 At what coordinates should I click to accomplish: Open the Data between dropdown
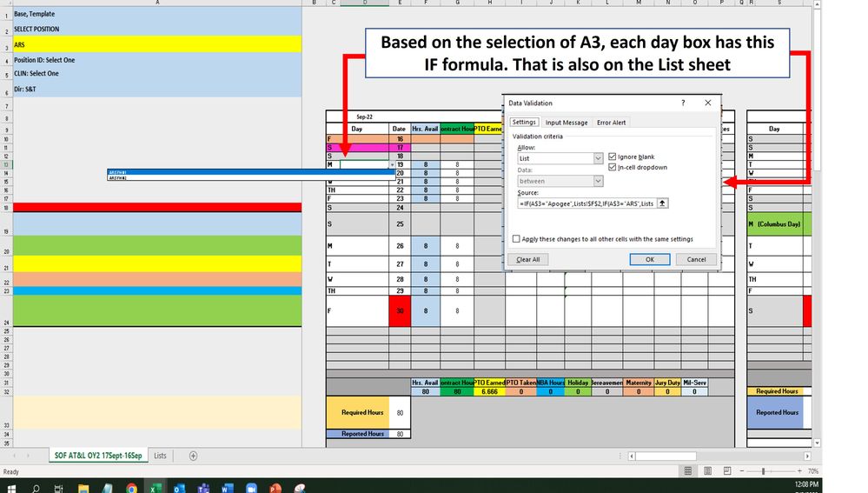point(598,181)
